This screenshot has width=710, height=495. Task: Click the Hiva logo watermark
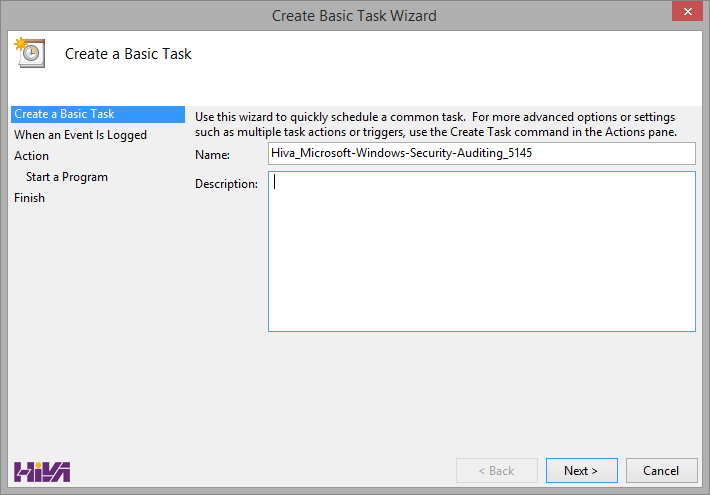click(x=42, y=471)
